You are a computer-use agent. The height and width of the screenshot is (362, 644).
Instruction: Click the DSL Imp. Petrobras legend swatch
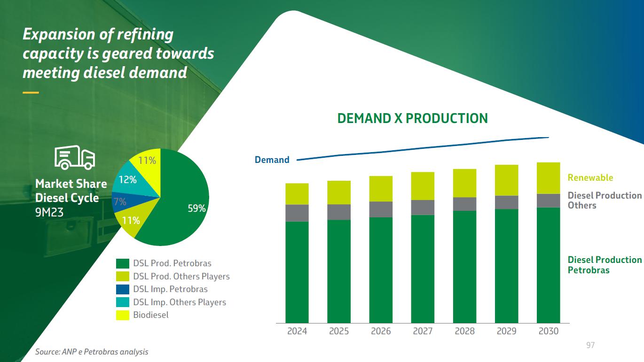coord(123,289)
